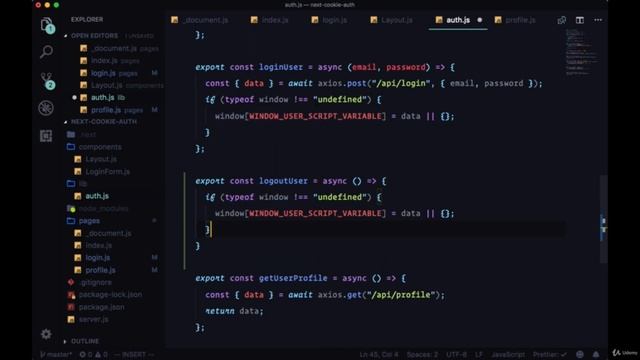Open notifications bell in status bar

[x=596, y=354]
